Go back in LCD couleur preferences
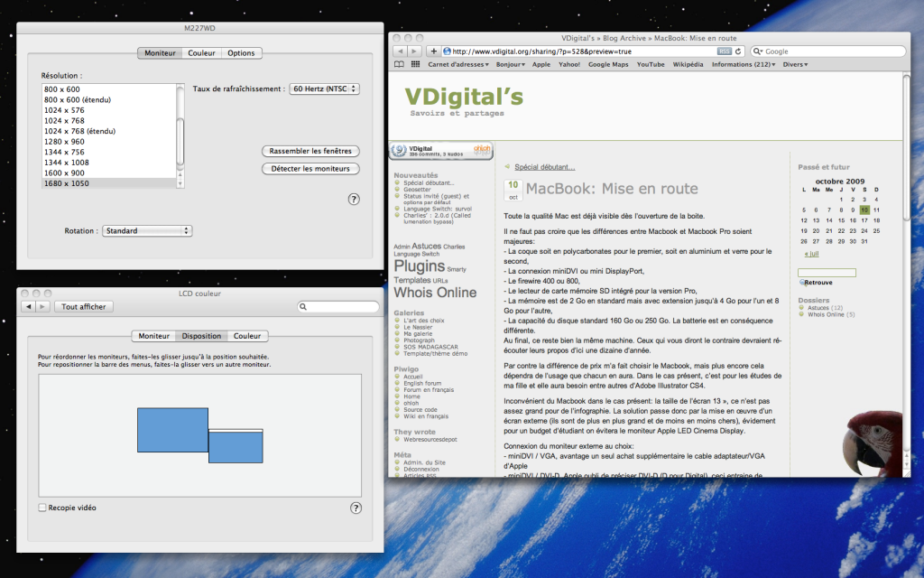The width and height of the screenshot is (924, 578). coord(28,307)
